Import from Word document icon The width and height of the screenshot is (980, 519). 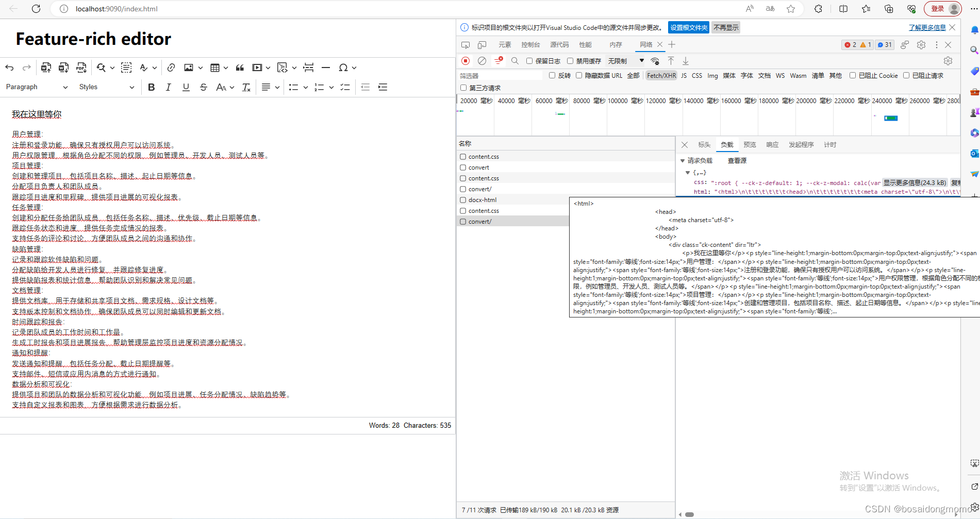click(46, 68)
